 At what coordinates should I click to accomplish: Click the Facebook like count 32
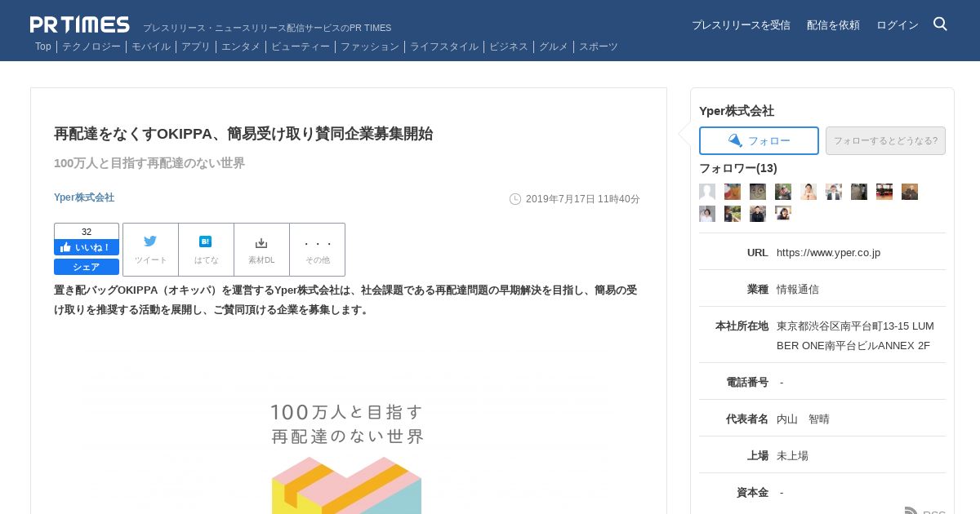pos(87,232)
